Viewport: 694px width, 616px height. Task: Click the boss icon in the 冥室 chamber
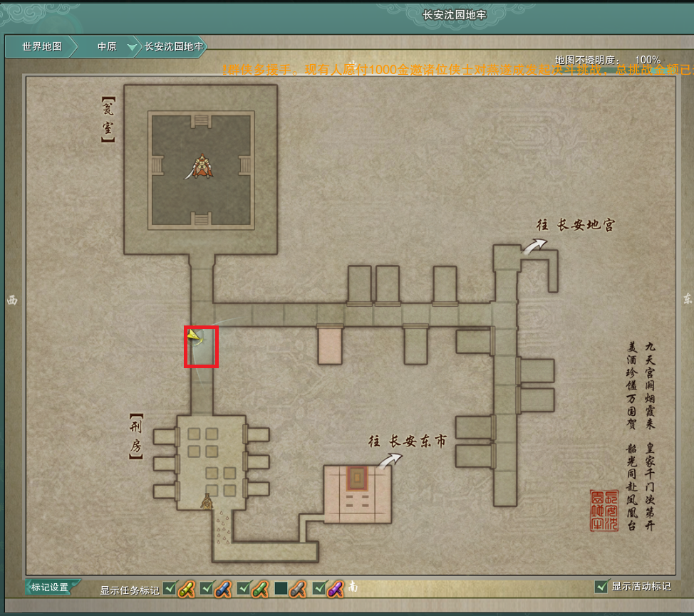[201, 167]
